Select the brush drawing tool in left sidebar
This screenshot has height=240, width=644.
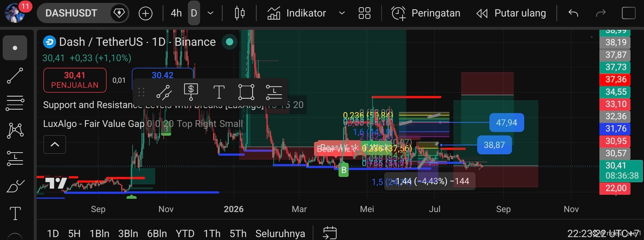point(15,186)
